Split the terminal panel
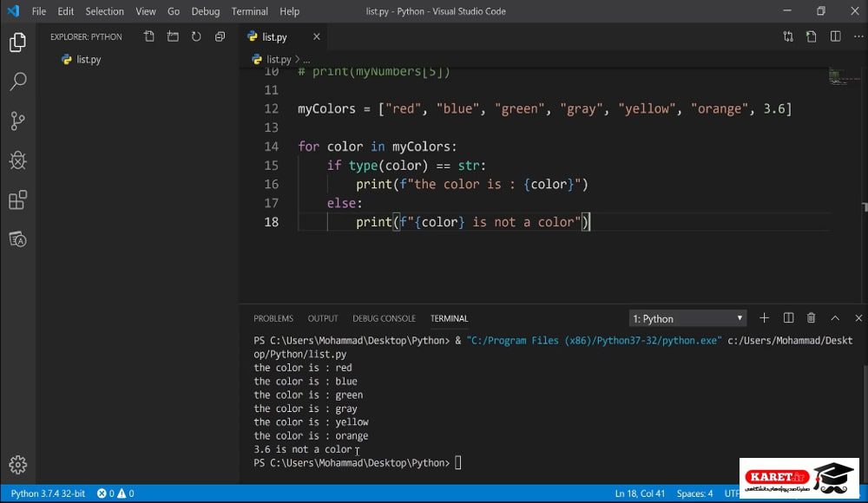The height and width of the screenshot is (503, 868). (x=788, y=318)
